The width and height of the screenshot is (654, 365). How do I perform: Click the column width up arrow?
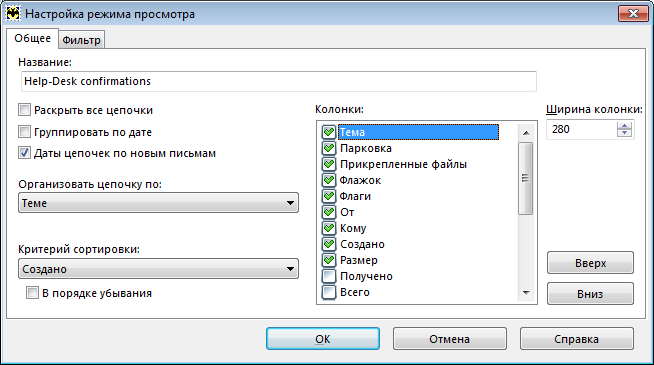[x=624, y=126]
